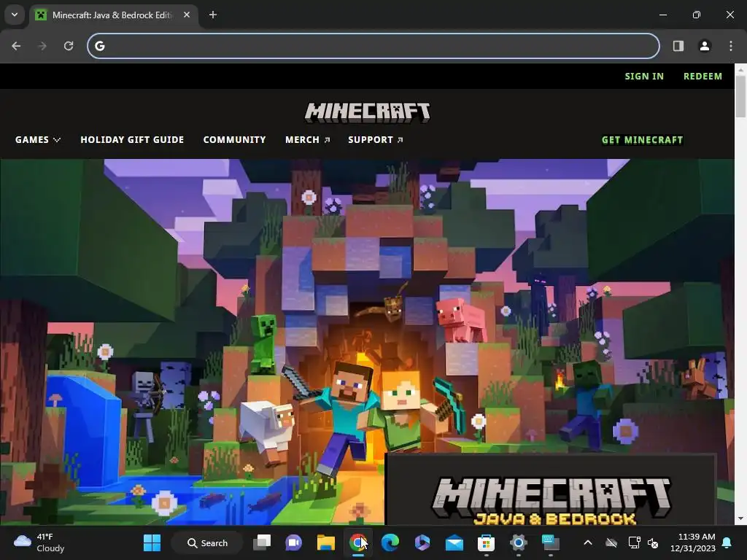Click the taskbar Search box
This screenshot has width=747, height=560.
207,542
